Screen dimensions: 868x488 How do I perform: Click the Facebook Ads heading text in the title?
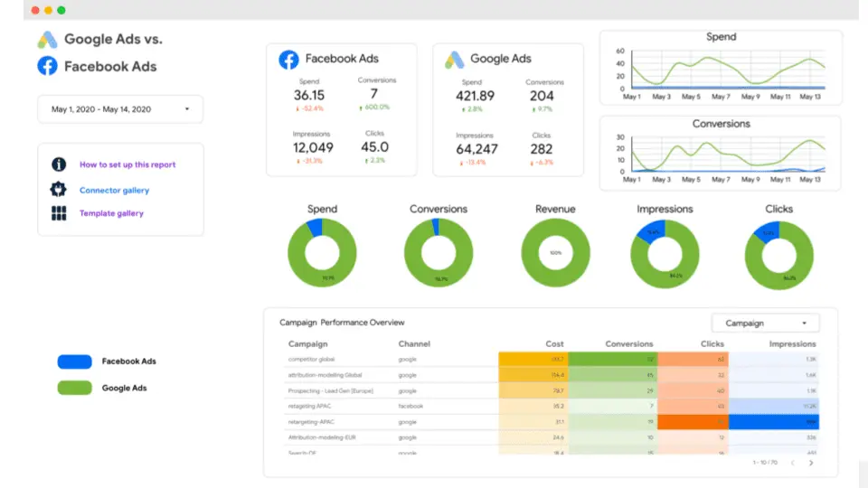point(110,66)
